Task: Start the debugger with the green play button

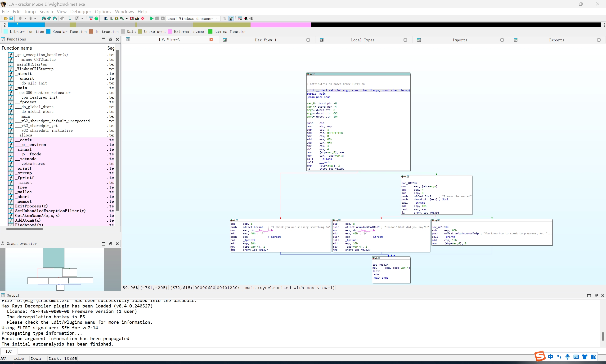Action: point(152,18)
